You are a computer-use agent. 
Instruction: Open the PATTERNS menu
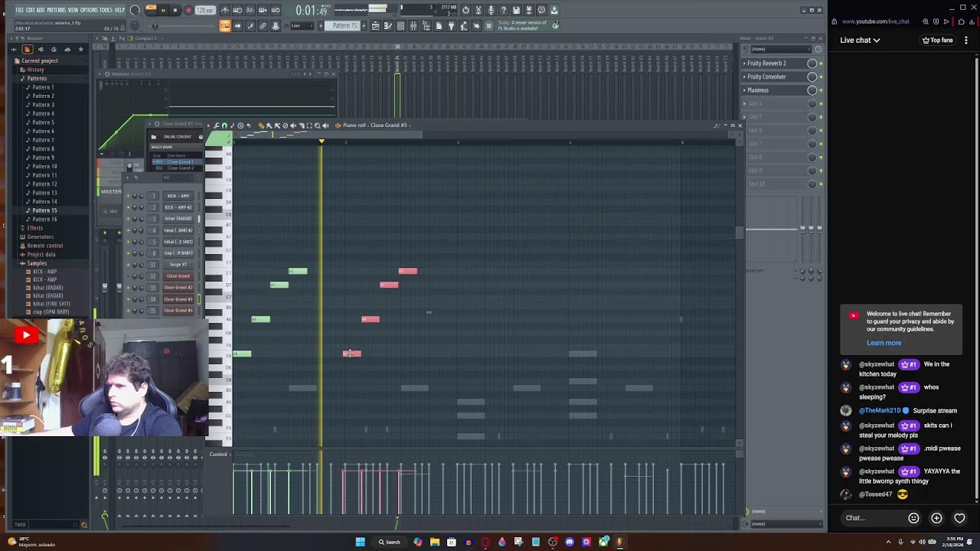(x=56, y=10)
